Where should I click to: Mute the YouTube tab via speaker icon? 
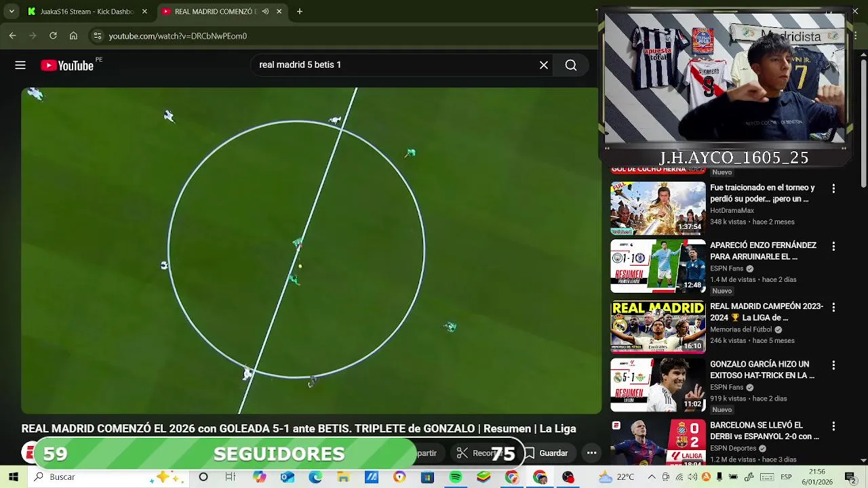(265, 12)
